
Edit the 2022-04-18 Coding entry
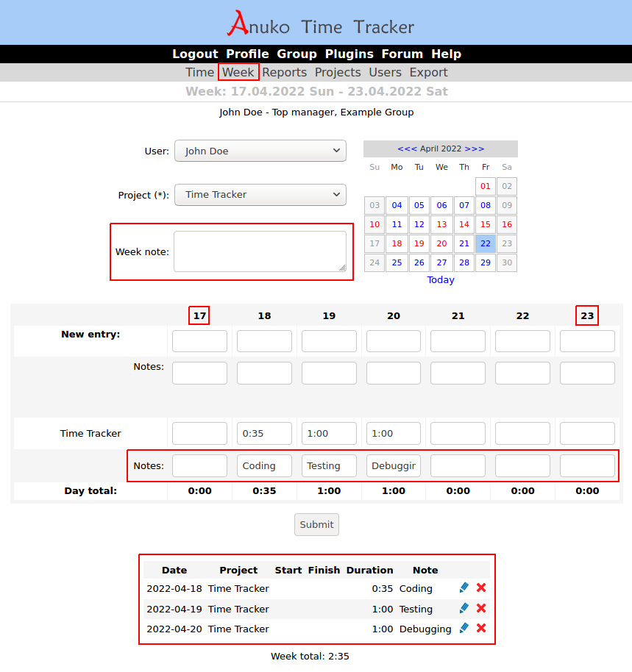click(x=464, y=588)
